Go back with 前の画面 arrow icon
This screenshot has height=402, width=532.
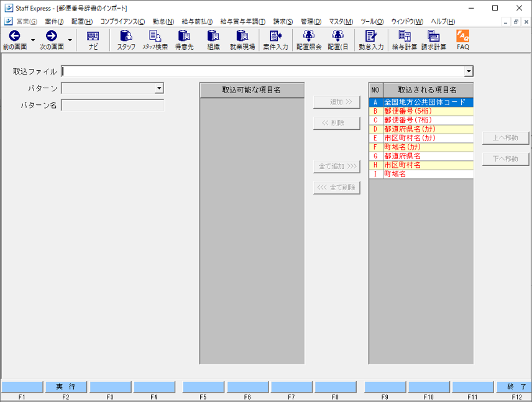[x=14, y=35]
